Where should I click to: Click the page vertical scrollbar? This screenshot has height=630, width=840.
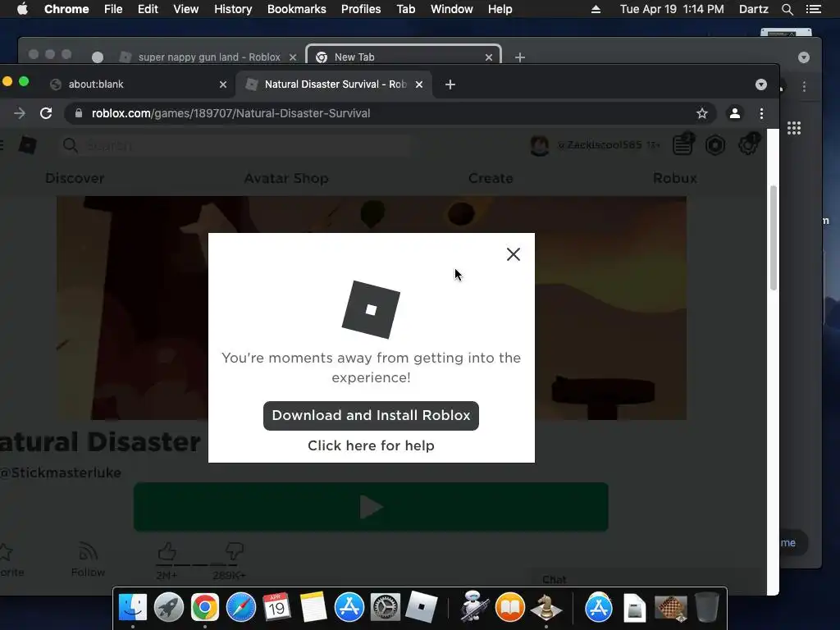pos(773,238)
